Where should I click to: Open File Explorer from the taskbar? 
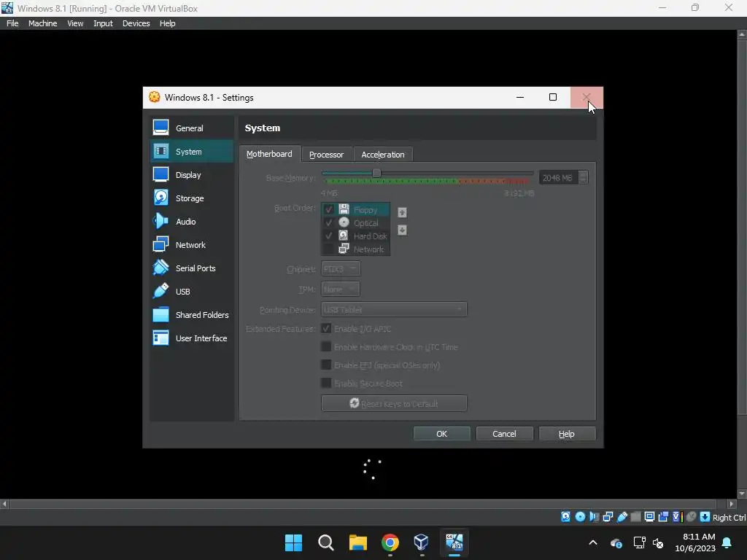coord(357,542)
